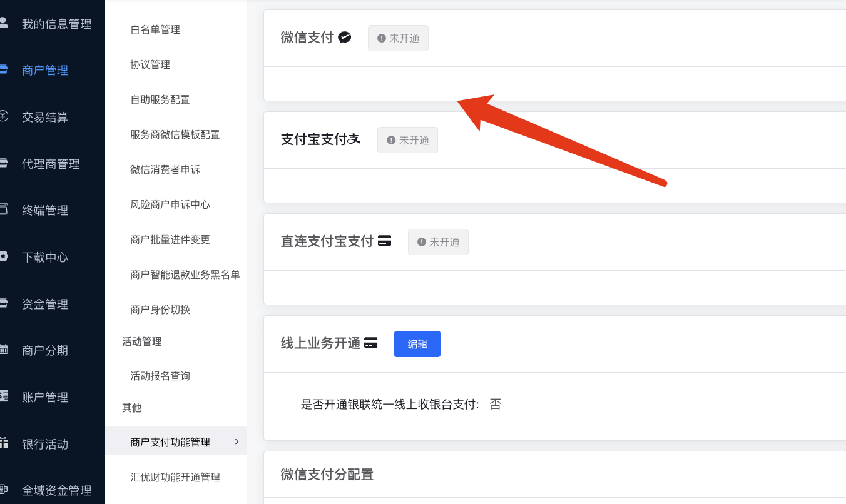This screenshot has height=504, width=846.
Task: Click the Alipay logo next to 支付宝支付
Action: (355, 139)
